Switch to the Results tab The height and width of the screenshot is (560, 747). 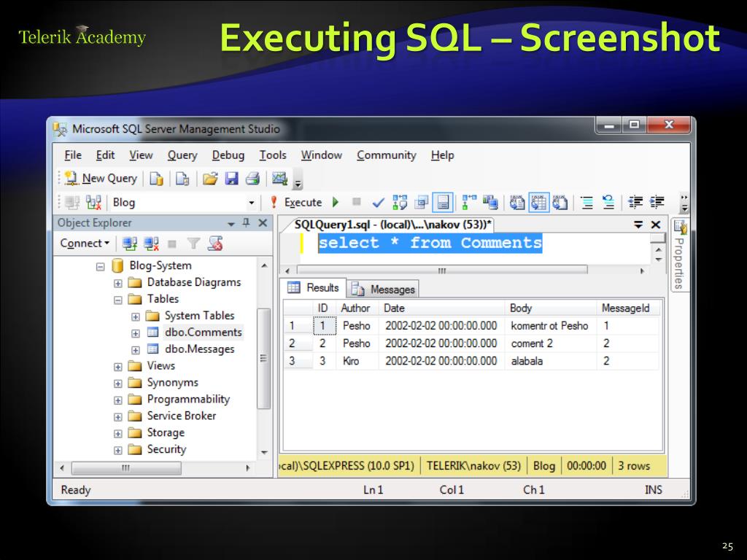coord(314,287)
